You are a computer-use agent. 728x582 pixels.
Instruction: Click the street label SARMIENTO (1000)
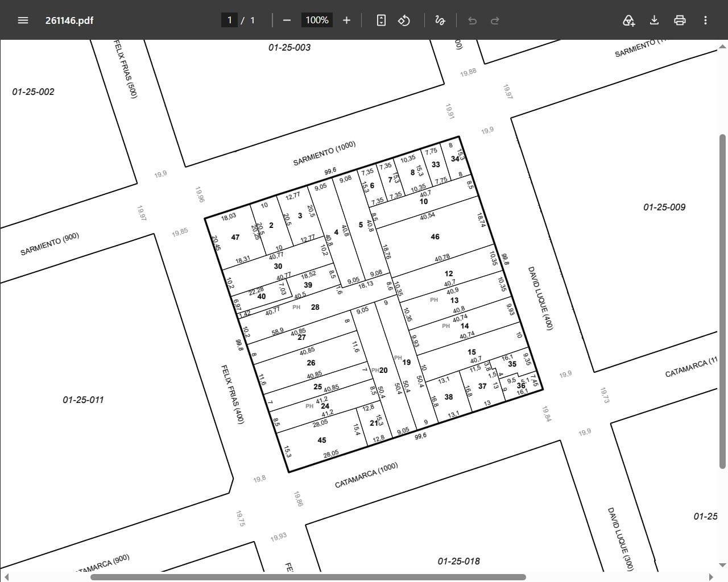point(324,154)
